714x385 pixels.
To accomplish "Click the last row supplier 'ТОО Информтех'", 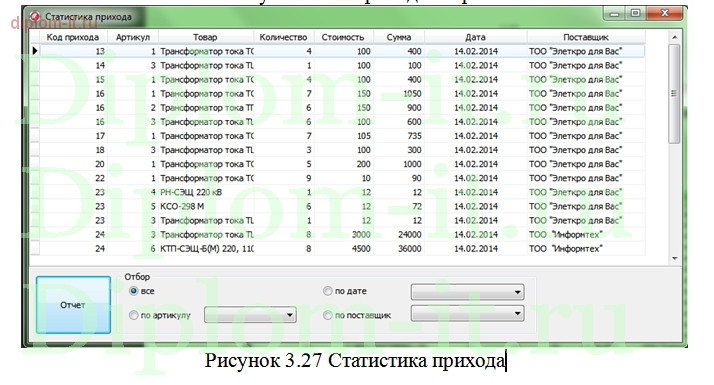I will [586, 249].
